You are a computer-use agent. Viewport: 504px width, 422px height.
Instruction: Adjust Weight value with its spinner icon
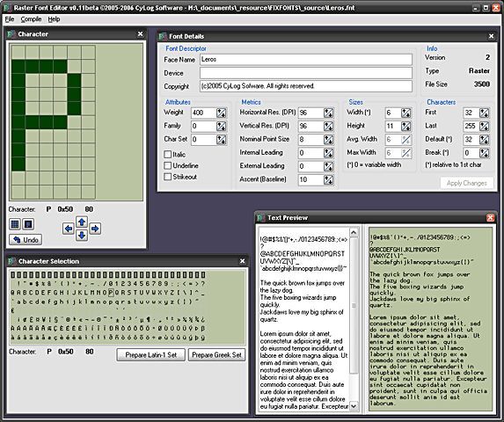221,113
